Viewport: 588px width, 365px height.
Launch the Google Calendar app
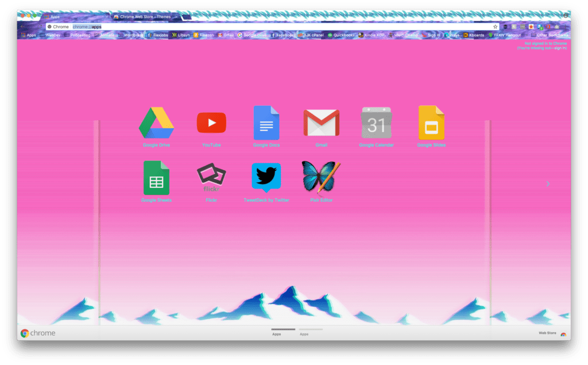pyautogui.click(x=376, y=122)
